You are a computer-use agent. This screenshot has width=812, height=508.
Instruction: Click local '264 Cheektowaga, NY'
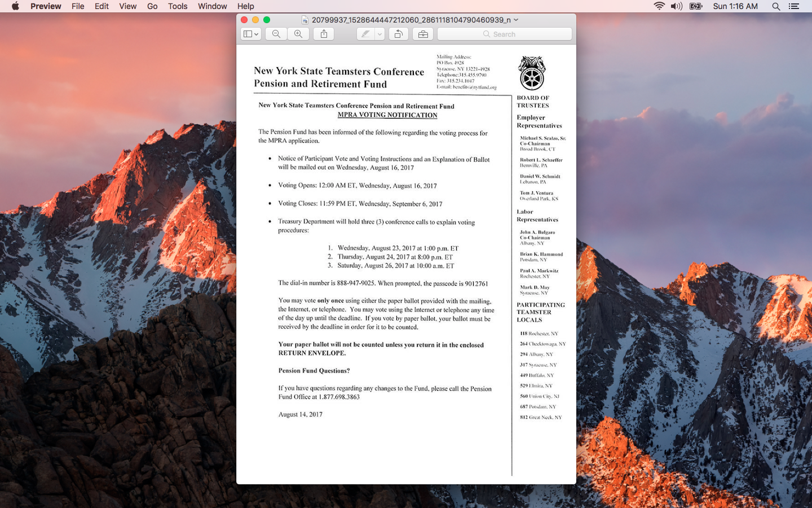pyautogui.click(x=543, y=344)
